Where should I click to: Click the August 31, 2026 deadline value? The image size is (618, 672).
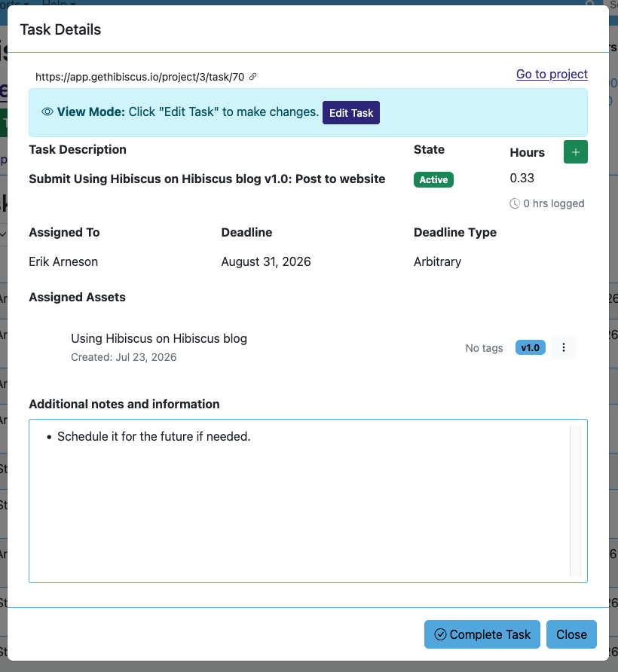[x=266, y=262]
